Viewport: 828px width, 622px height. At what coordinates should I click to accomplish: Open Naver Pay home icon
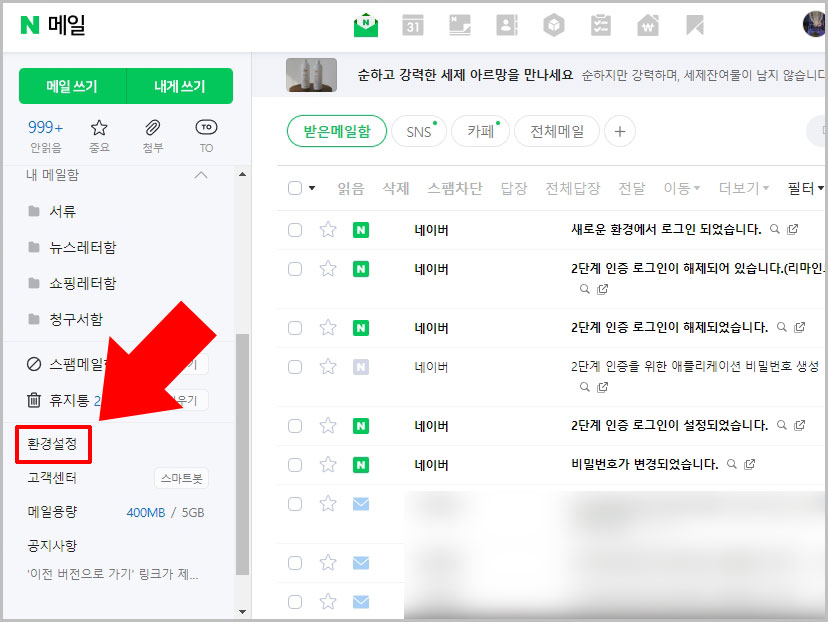[647, 24]
